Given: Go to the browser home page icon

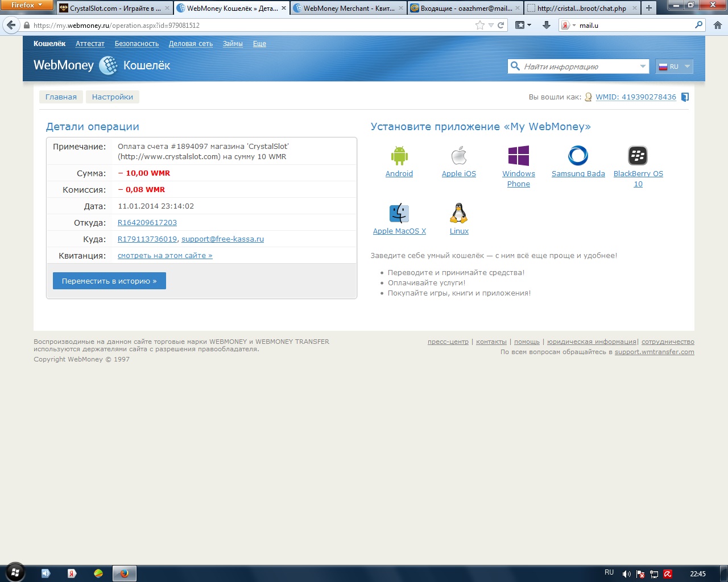Looking at the screenshot, I should 718,25.
